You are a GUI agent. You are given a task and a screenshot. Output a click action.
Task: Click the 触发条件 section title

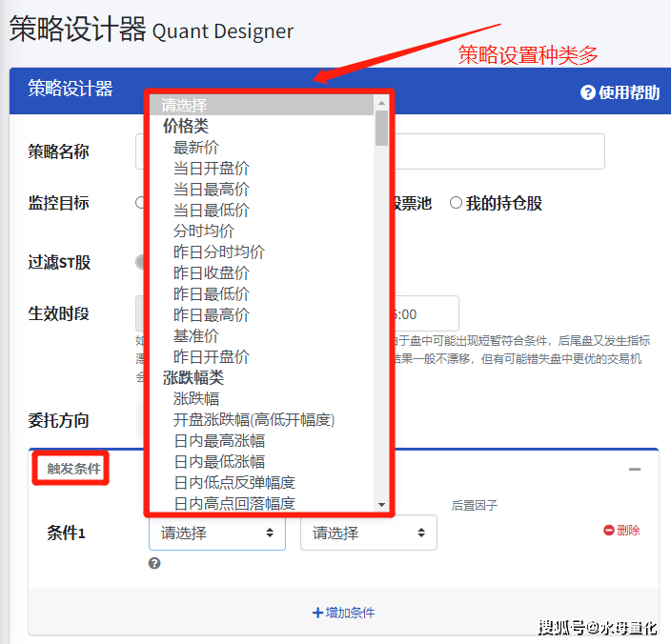73,469
